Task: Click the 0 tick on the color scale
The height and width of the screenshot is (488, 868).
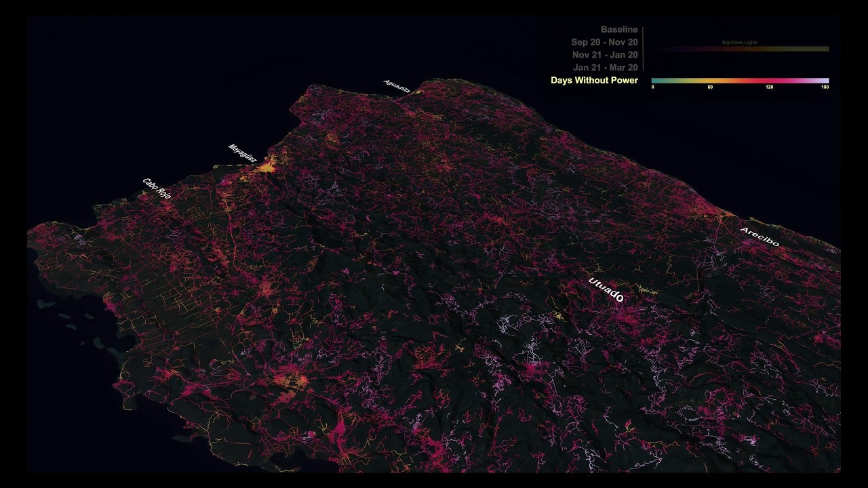Action: [652, 87]
